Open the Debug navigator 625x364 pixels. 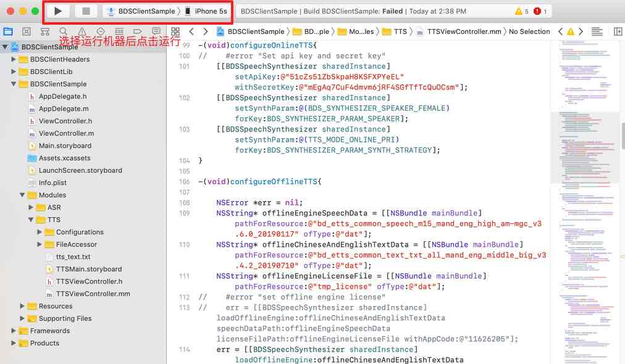pos(119,31)
